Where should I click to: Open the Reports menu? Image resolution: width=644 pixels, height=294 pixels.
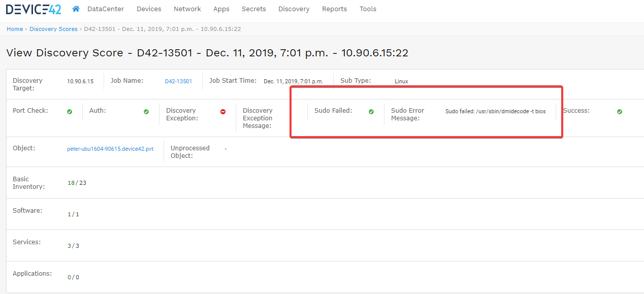[335, 9]
